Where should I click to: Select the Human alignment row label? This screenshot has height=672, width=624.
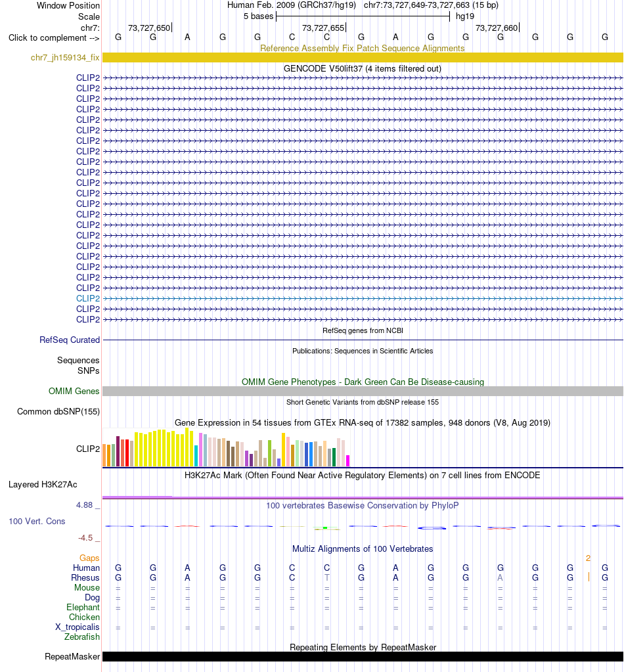click(x=86, y=568)
